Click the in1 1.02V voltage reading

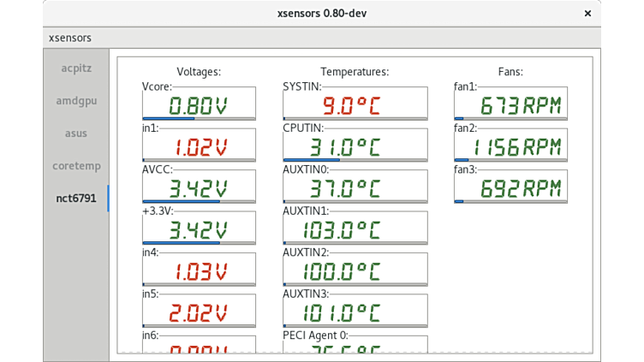[199, 147]
